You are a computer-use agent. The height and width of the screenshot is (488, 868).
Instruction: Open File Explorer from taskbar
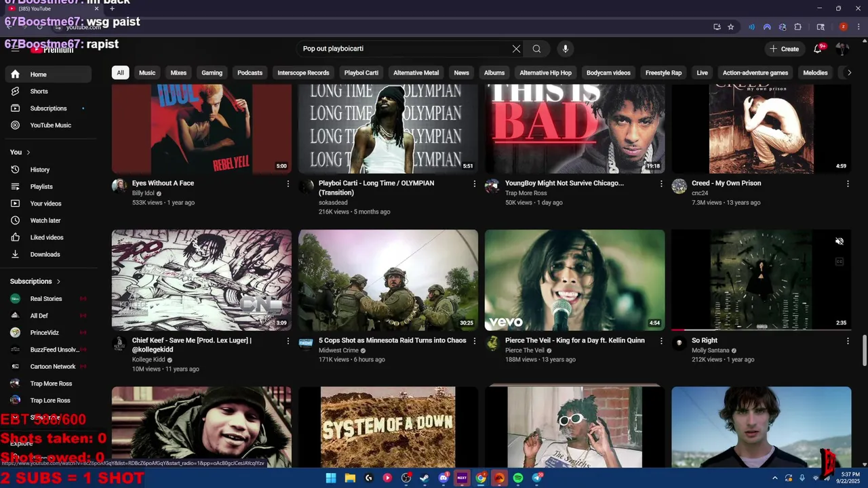pos(350,478)
